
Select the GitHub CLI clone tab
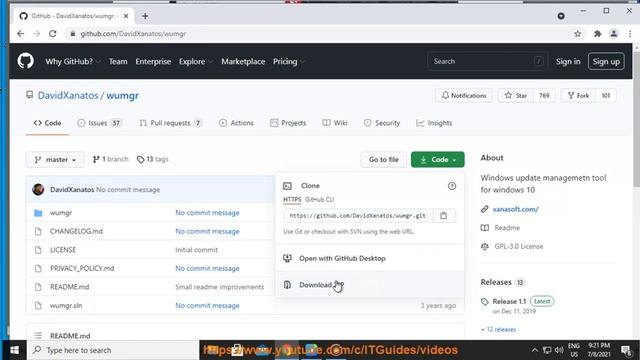[x=320, y=200]
